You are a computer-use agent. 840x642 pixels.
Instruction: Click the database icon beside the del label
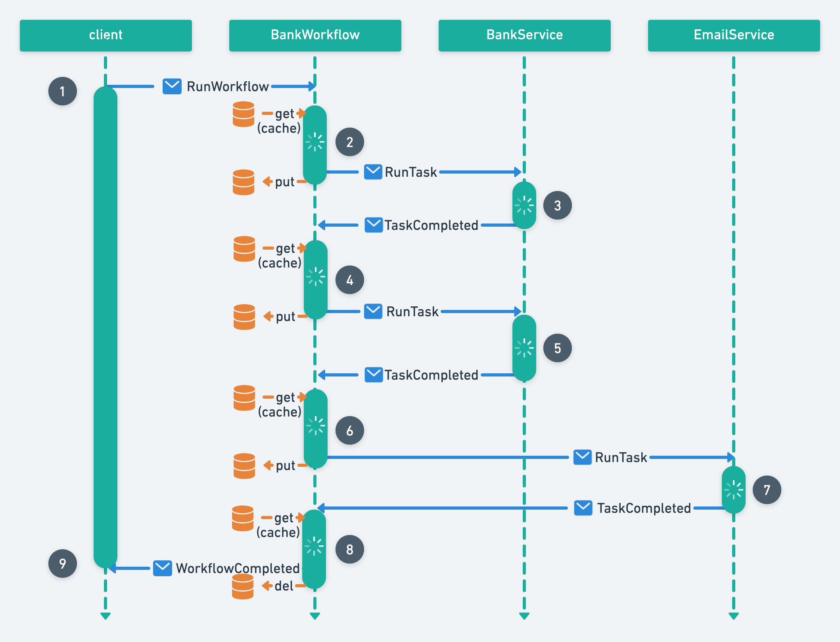click(243, 587)
